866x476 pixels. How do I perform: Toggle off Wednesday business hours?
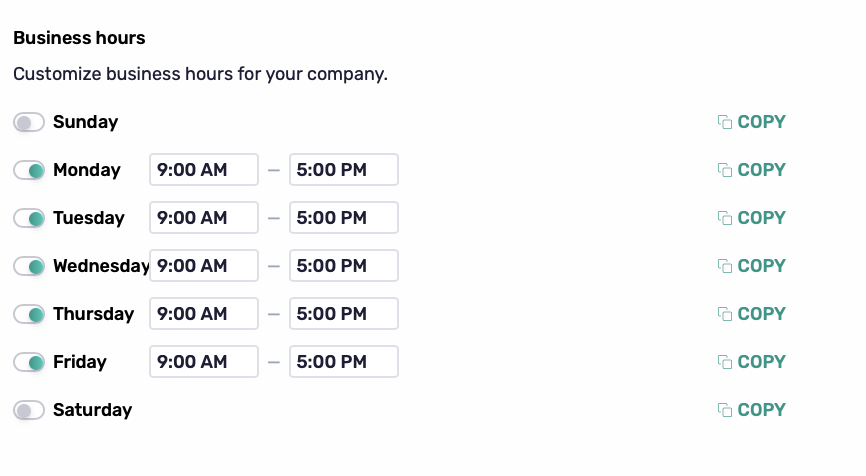point(29,267)
